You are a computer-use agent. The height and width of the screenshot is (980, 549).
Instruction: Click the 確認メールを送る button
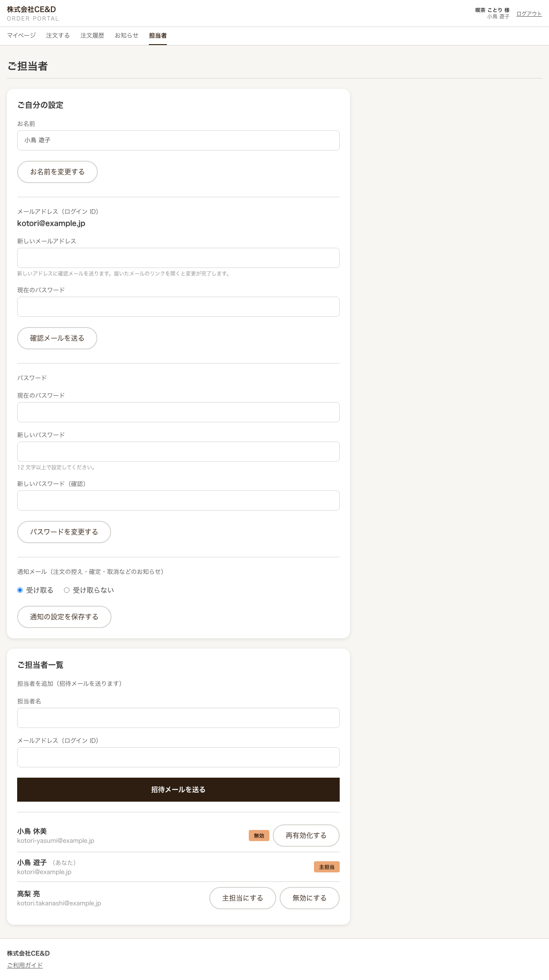click(57, 338)
